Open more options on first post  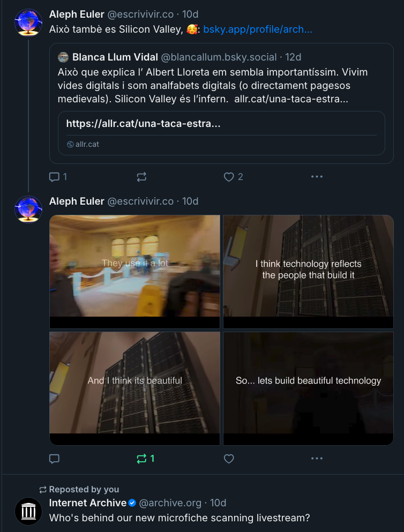[317, 177]
